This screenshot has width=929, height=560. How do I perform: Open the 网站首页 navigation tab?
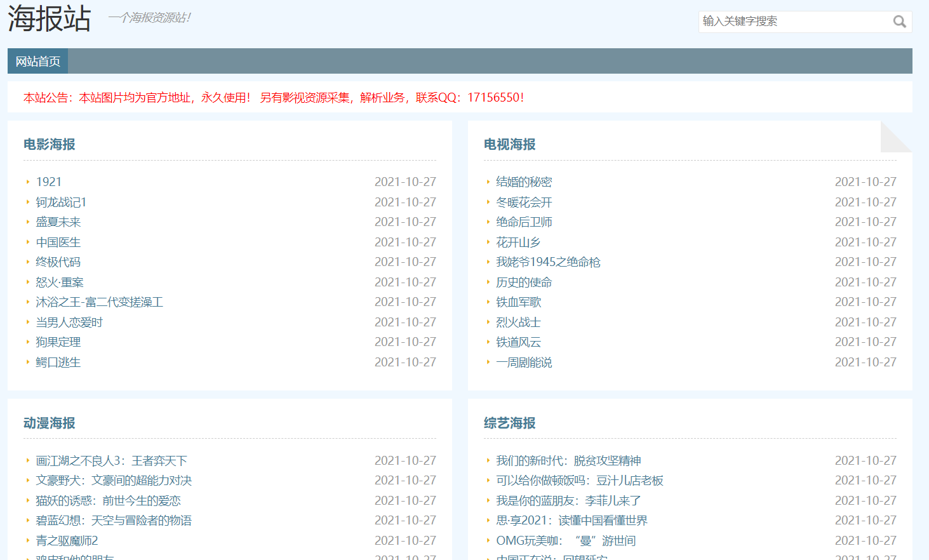coord(38,62)
